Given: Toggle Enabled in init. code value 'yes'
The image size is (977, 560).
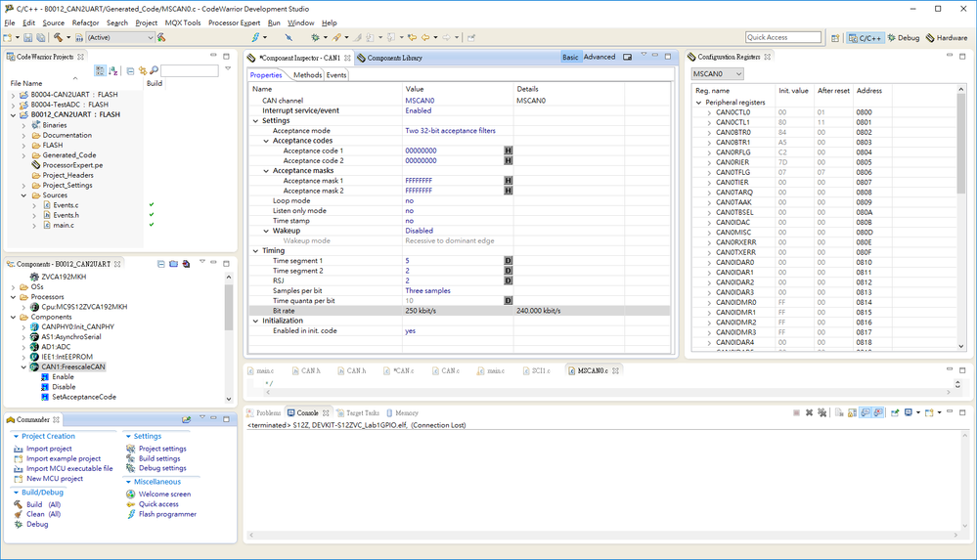Looking at the screenshot, I should [x=410, y=331].
